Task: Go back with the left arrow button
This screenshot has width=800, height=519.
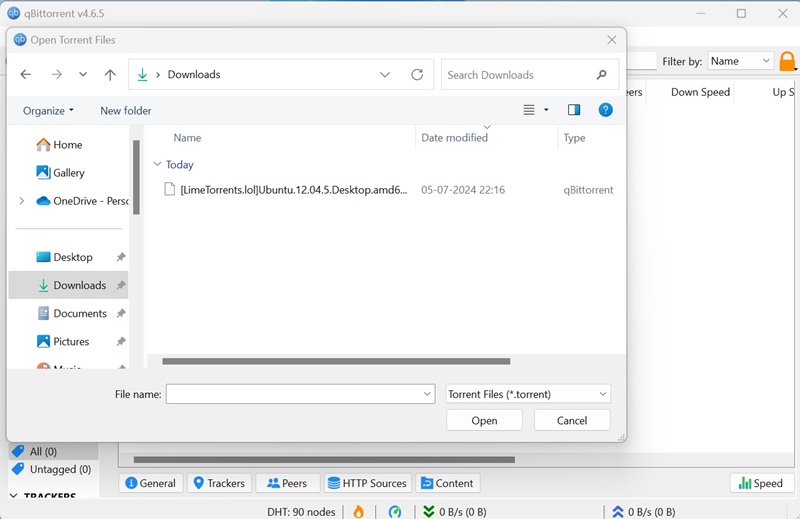Action: pos(26,75)
